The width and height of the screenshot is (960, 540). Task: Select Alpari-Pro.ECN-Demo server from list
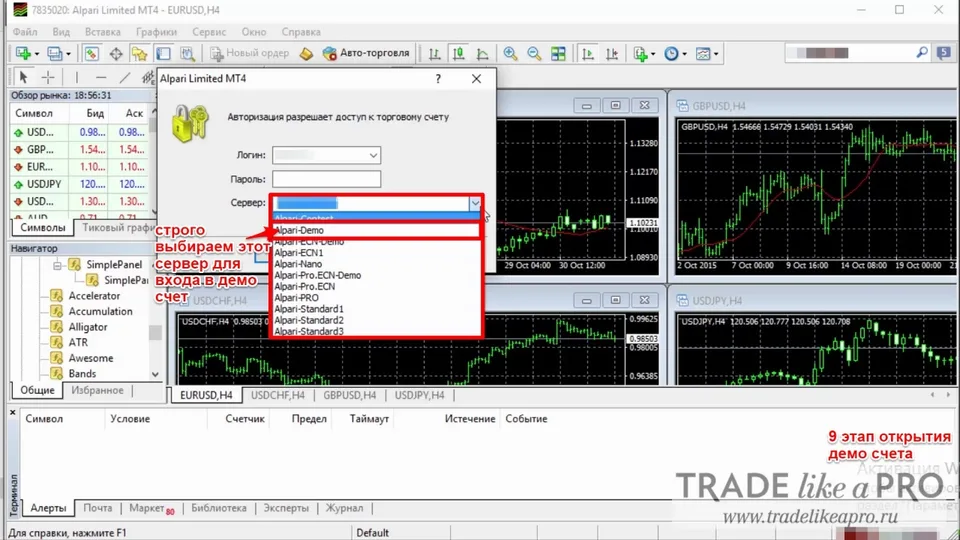click(x=375, y=275)
